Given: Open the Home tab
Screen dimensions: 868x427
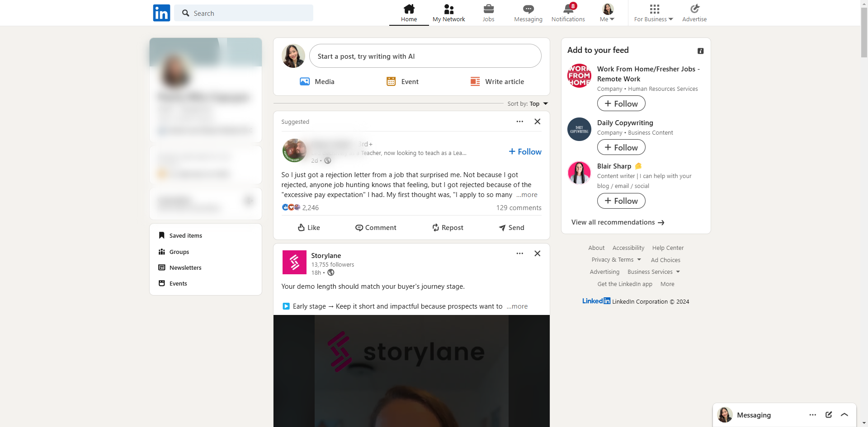Looking at the screenshot, I should pos(409,13).
